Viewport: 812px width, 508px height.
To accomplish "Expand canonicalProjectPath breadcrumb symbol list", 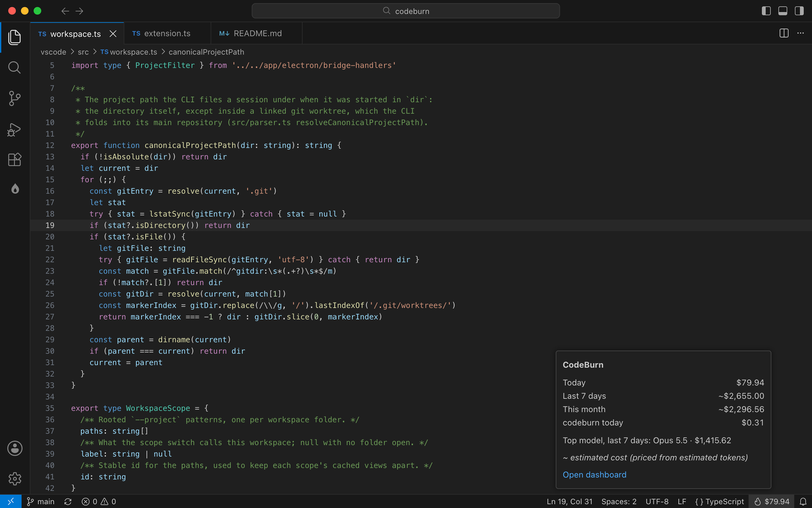I will point(206,52).
